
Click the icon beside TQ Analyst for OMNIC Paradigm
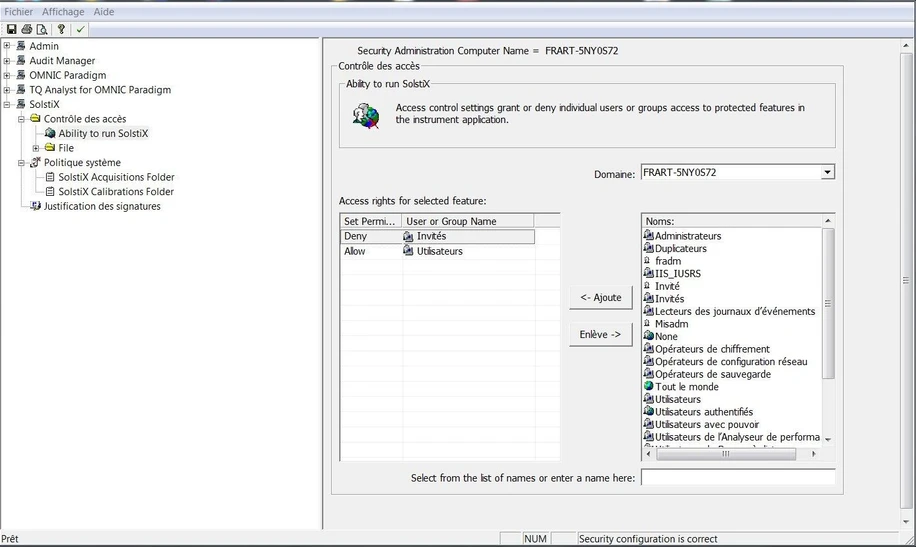click(x=21, y=89)
